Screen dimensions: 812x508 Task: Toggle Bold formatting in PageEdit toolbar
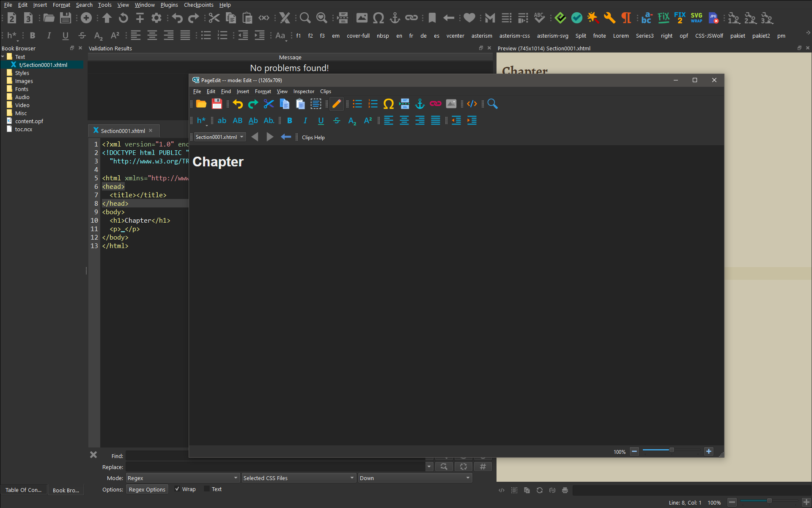pos(290,121)
